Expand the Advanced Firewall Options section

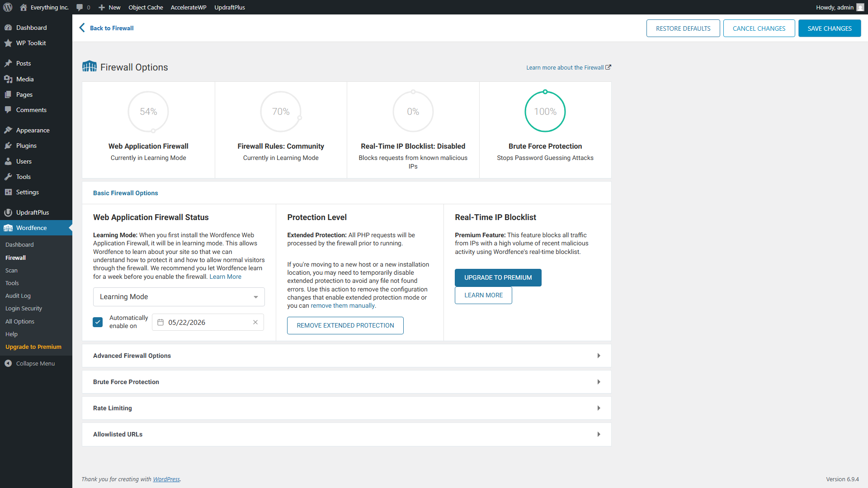click(347, 356)
